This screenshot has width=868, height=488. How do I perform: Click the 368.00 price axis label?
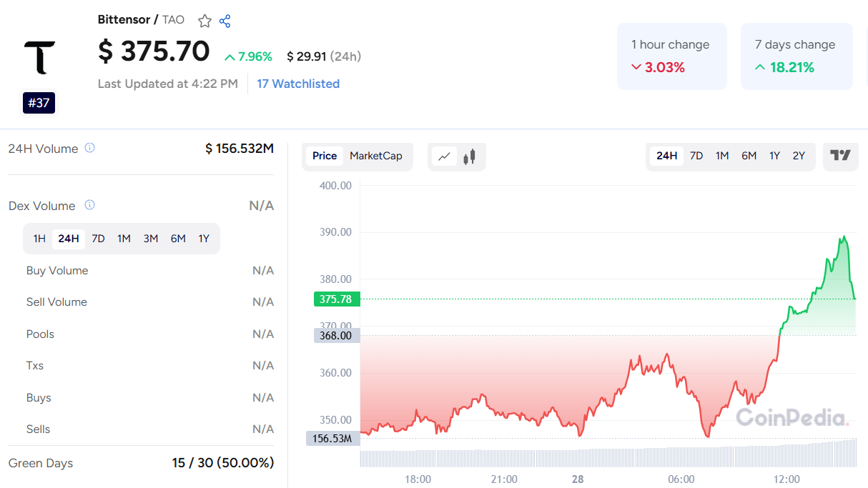coord(337,335)
